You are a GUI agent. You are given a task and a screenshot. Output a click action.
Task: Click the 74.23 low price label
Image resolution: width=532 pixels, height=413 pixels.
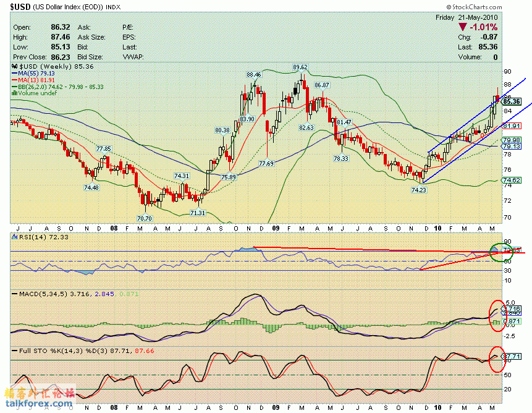419,190
